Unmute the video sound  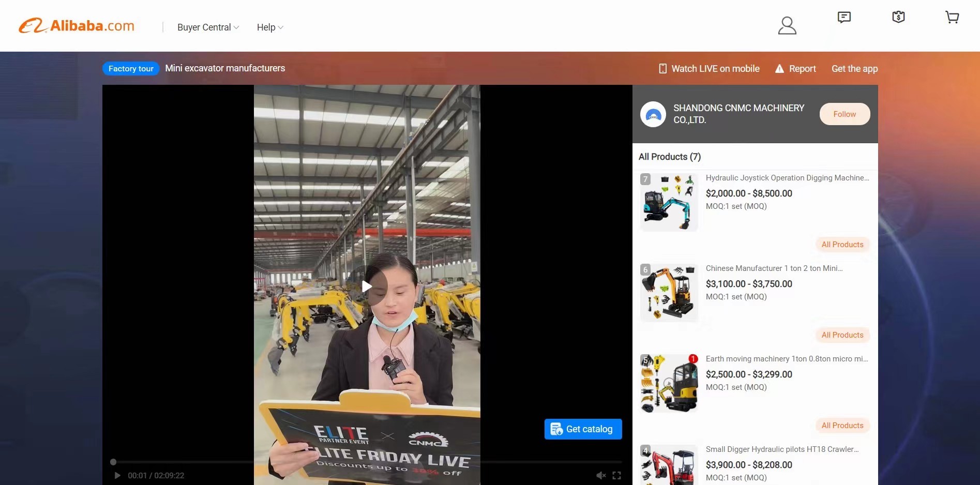(601, 476)
